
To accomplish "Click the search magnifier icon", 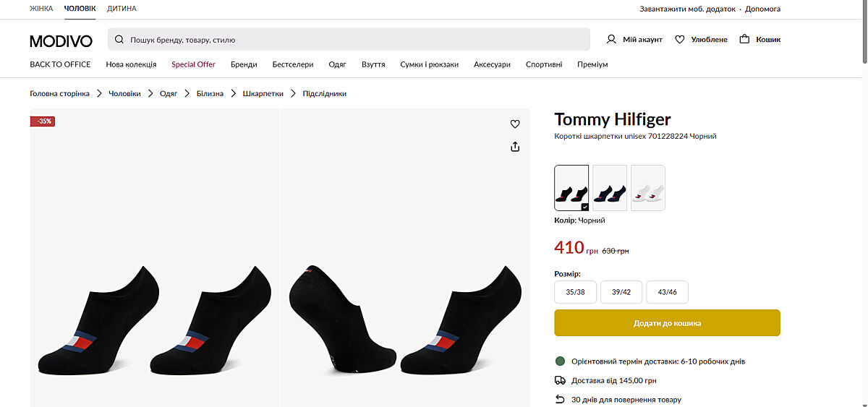I will (x=119, y=40).
